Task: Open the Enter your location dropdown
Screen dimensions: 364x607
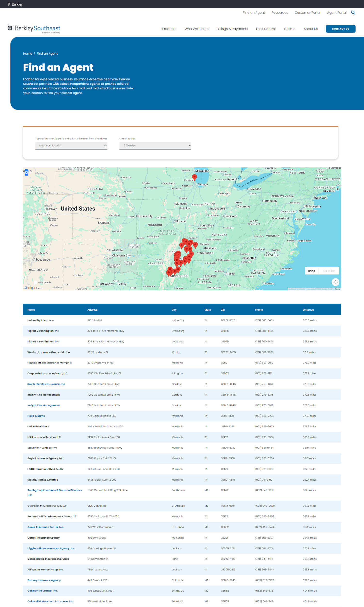Action: click(x=71, y=145)
